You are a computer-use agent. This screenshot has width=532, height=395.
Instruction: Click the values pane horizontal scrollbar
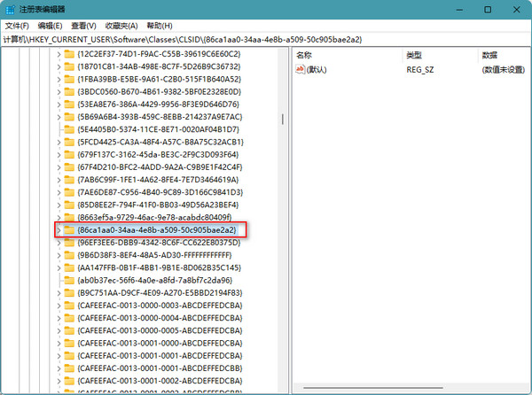pos(373,388)
